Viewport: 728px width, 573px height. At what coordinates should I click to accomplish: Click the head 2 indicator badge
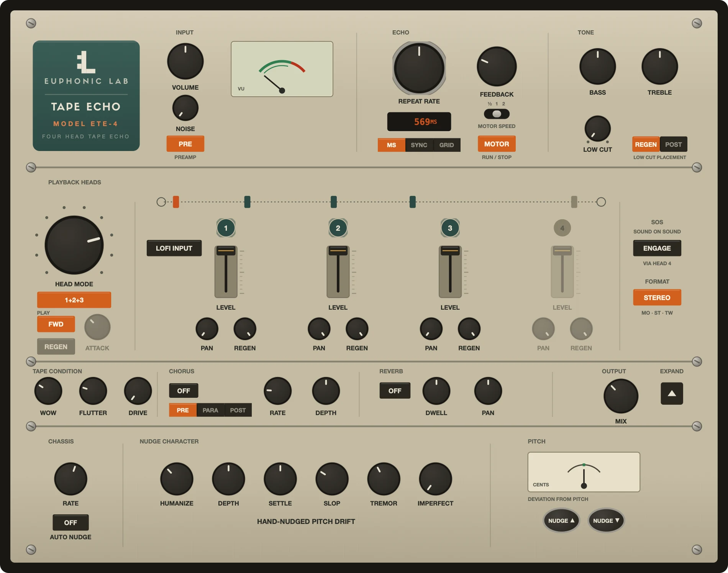click(x=338, y=228)
